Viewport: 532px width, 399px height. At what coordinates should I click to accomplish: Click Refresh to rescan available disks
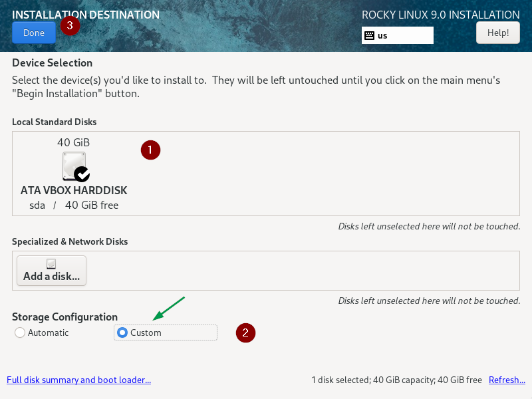tap(507, 380)
